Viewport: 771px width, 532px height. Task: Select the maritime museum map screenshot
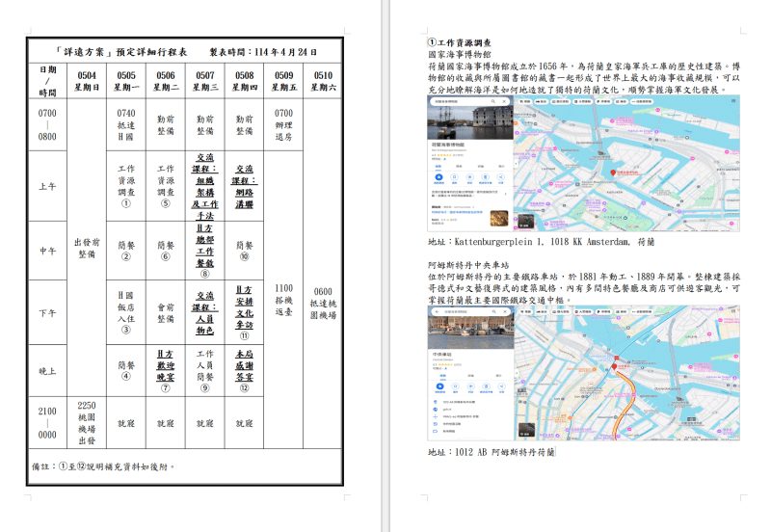pos(583,163)
